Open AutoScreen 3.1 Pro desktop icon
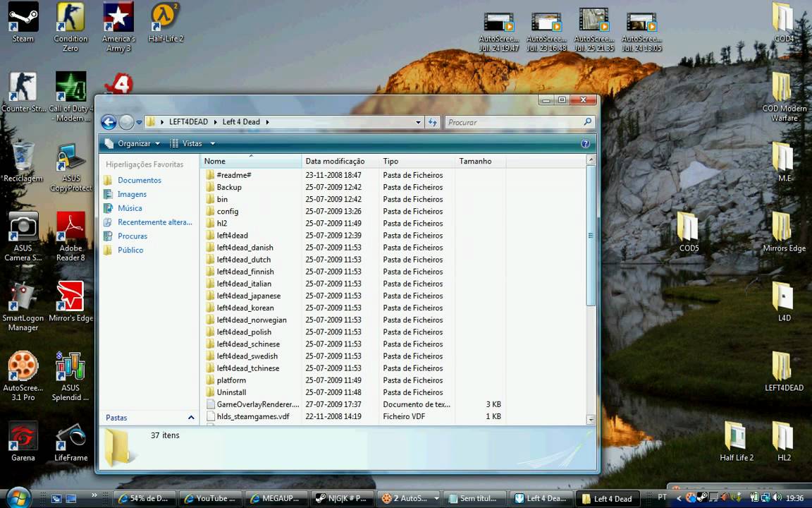 23,376
